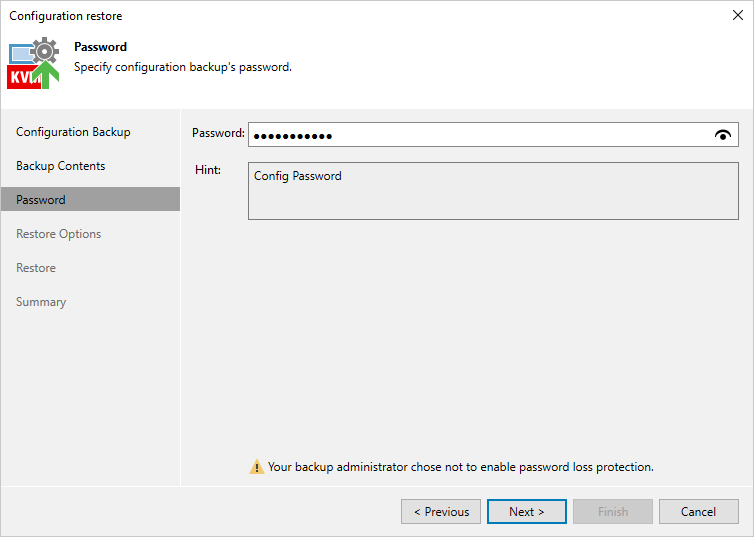Click the Hint box reading Config Password
The image size is (754, 537).
click(493, 190)
